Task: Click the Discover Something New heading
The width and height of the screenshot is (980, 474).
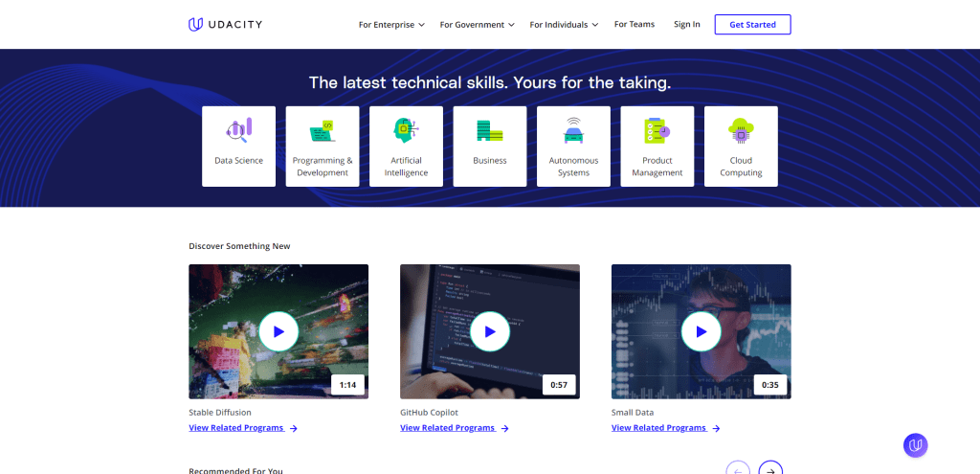Action: (x=239, y=246)
